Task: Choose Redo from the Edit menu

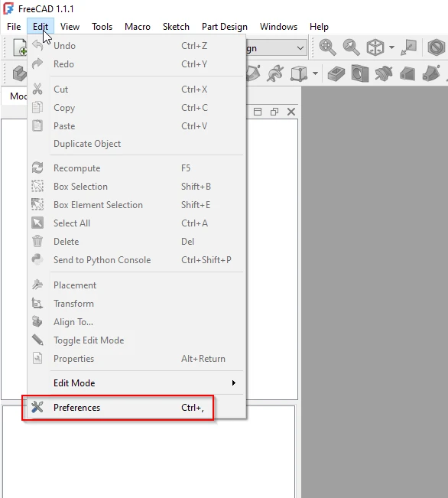Action: [137, 64]
